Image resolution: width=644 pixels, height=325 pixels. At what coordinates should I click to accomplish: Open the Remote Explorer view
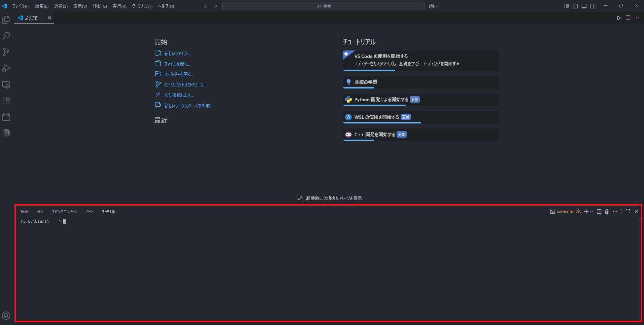click(6, 84)
